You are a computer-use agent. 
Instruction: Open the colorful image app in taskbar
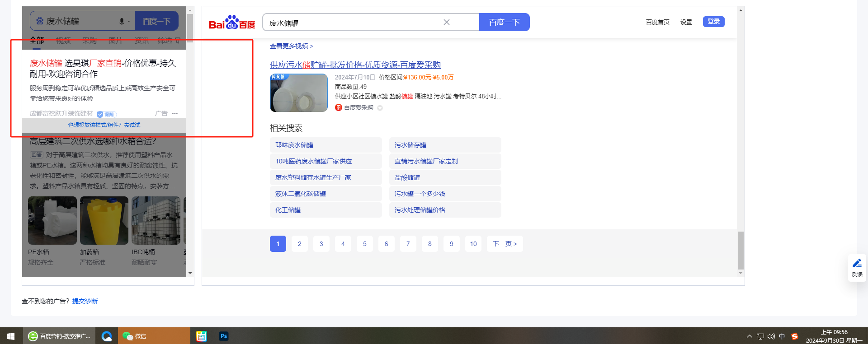tap(201, 336)
